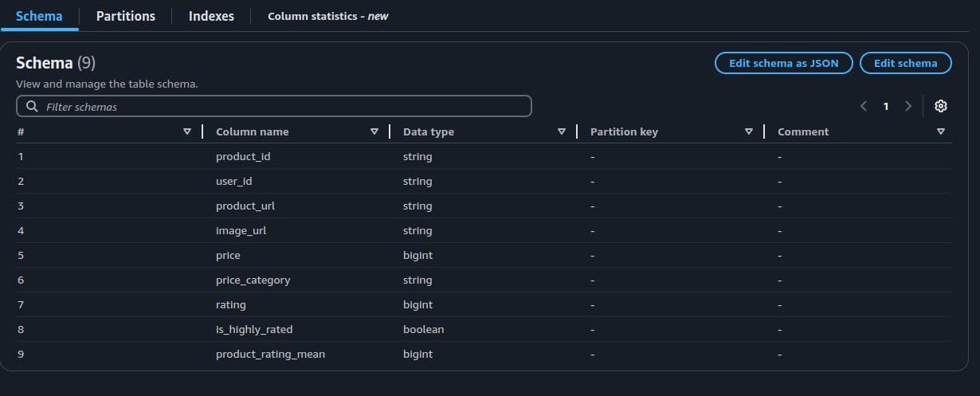This screenshot has height=396, width=980.
Task: Click the Column name header
Action: point(253,131)
